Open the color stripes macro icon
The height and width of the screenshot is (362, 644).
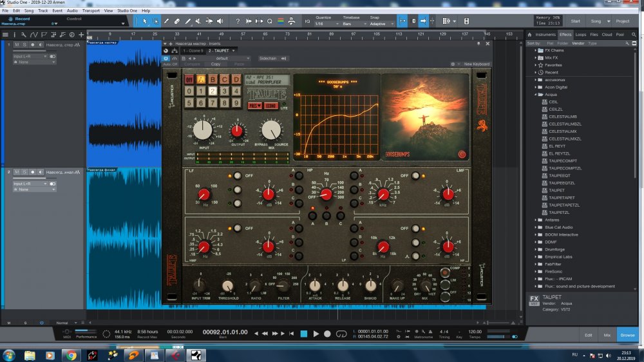coord(281,21)
